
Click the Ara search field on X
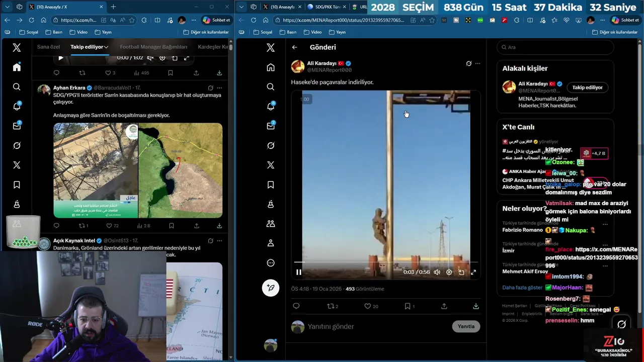pos(555,47)
